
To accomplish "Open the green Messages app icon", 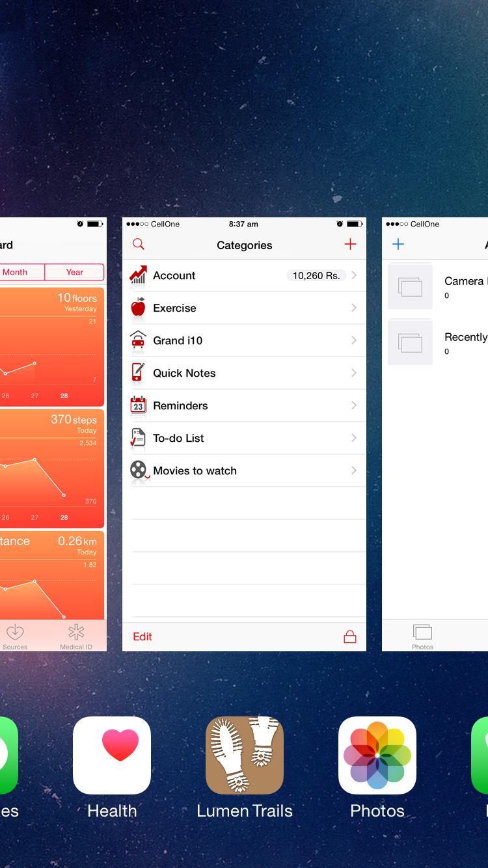I will tap(9, 755).
